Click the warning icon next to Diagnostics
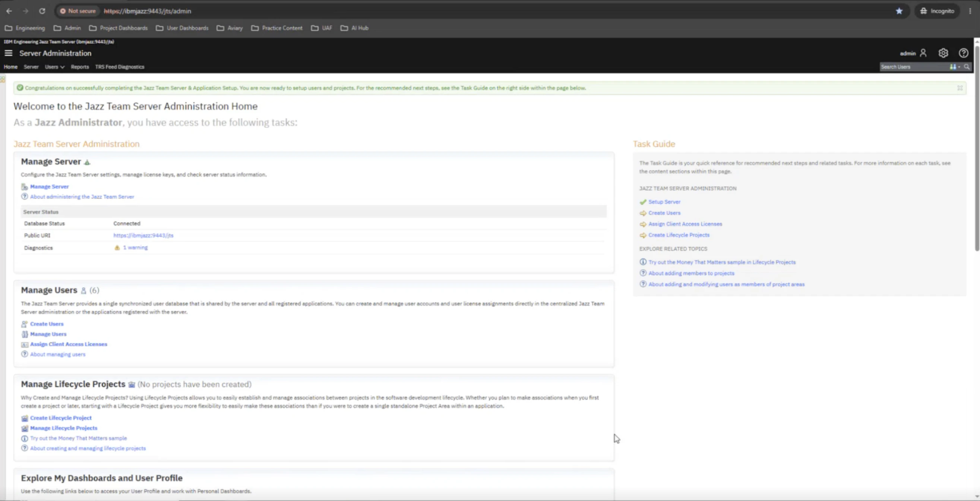The height and width of the screenshot is (501, 980). (117, 248)
